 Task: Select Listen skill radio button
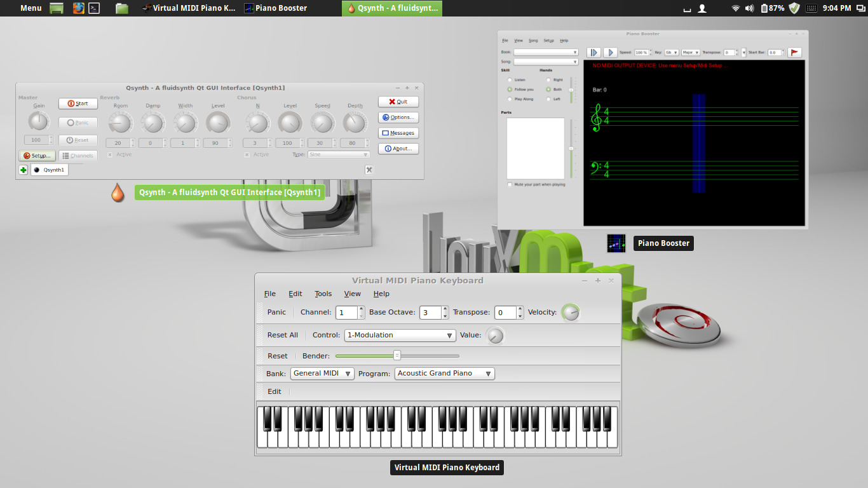coord(510,80)
